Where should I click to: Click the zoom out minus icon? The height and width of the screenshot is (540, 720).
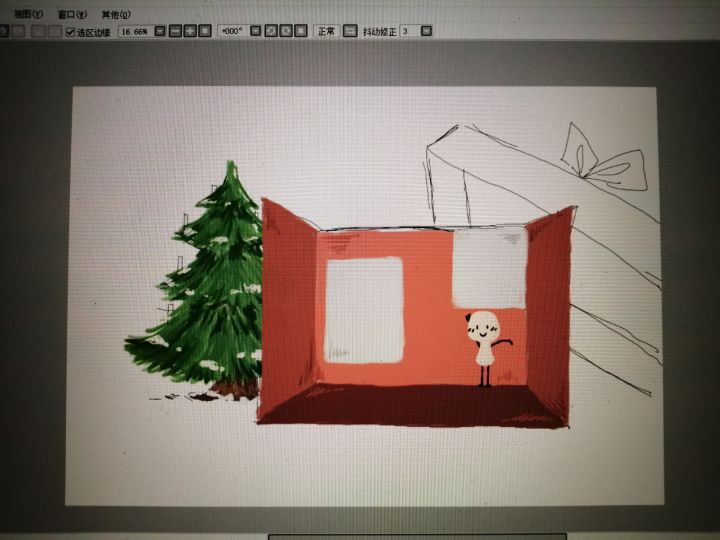tap(175, 31)
